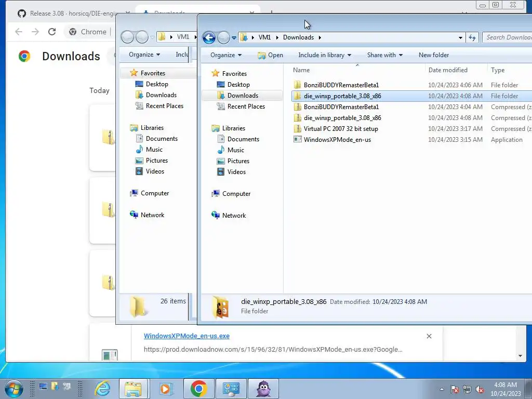Click Chrome's reload page button
This screenshot has width=532, height=399.
click(52, 32)
